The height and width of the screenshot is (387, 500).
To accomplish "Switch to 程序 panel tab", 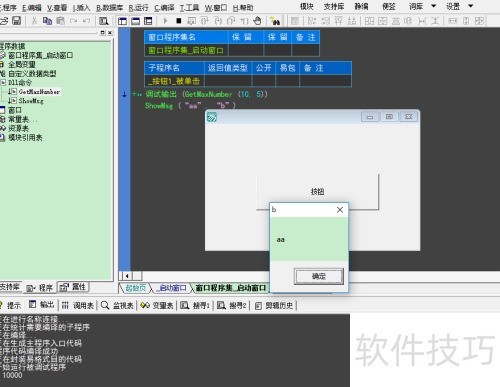I will [x=40, y=288].
